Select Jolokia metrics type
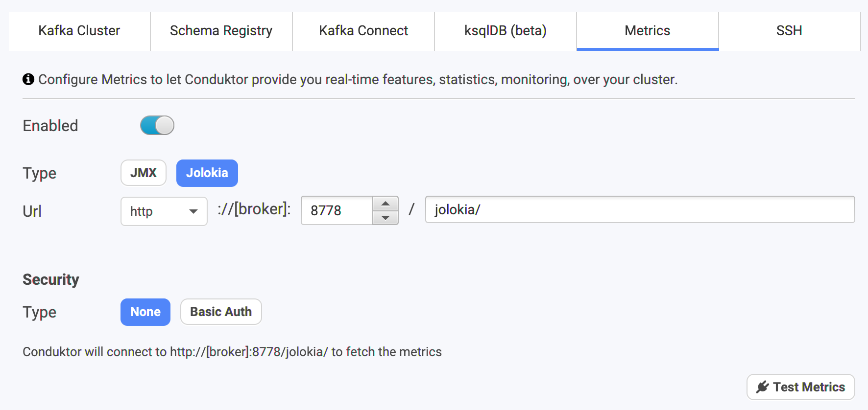Image resolution: width=868 pixels, height=410 pixels. (x=207, y=173)
